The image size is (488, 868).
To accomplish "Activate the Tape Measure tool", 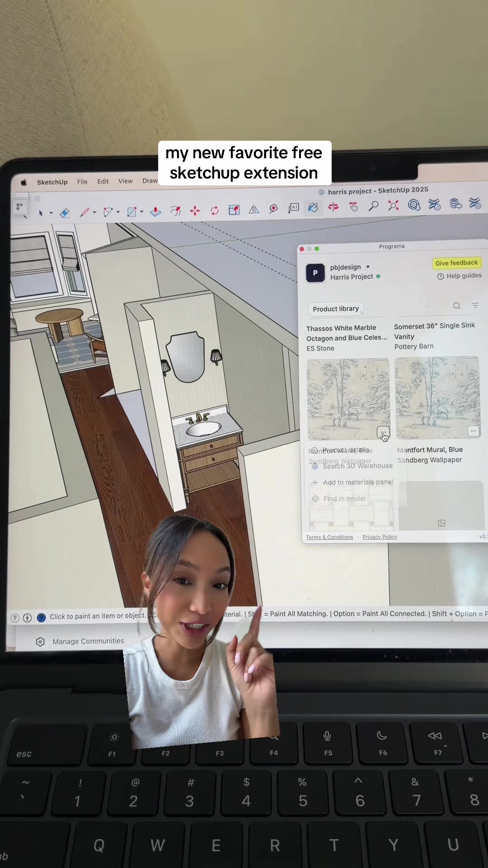I will [273, 208].
